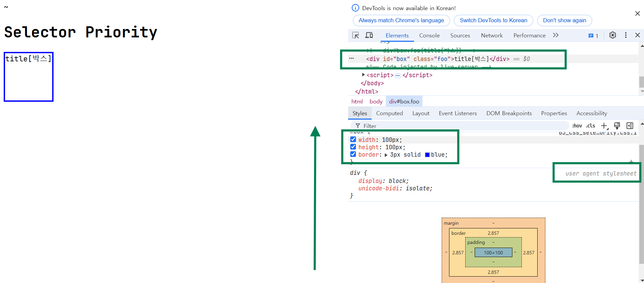Show more DevTools tabs chevron
Viewport: 644px width, 283px height.
click(x=556, y=35)
